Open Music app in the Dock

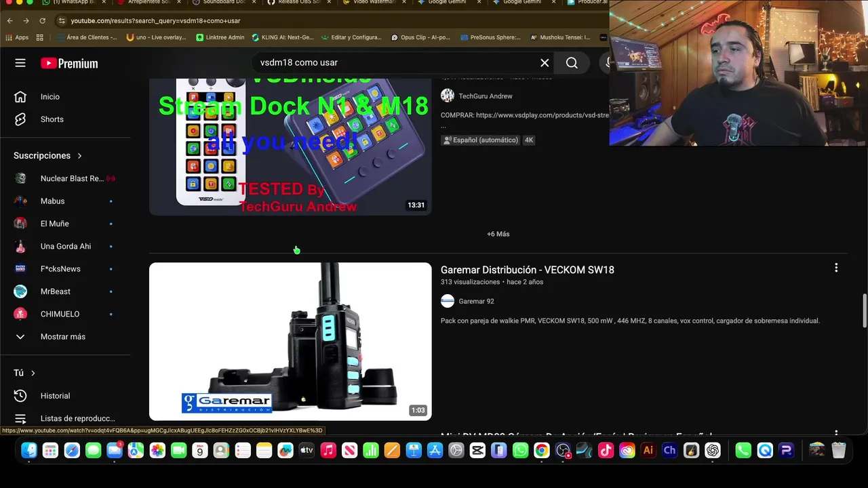point(328,450)
